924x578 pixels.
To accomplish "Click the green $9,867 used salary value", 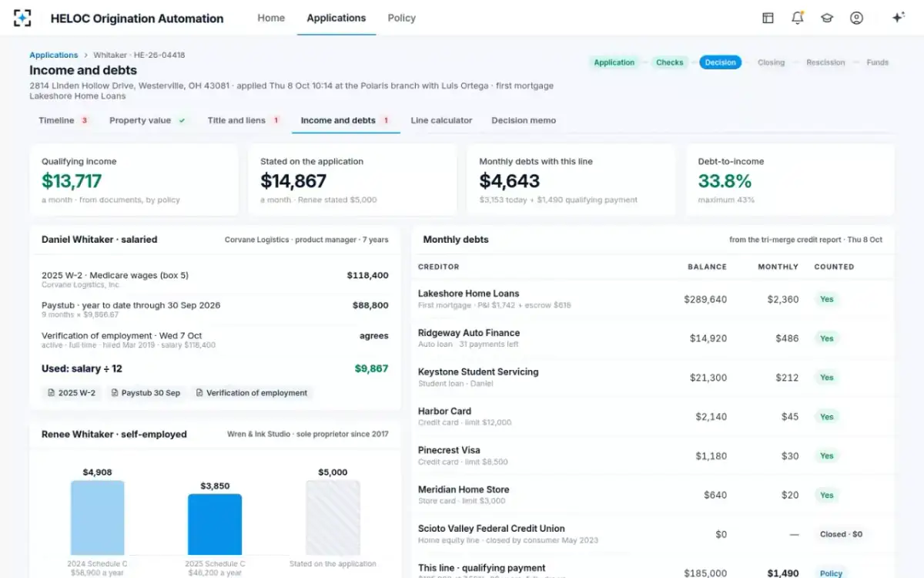I will pos(372,368).
